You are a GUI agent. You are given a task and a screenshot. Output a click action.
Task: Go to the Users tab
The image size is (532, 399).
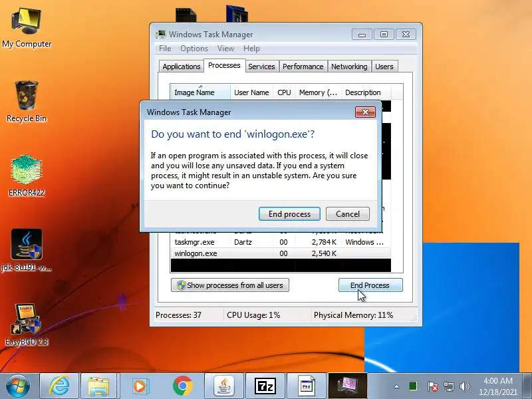click(384, 66)
